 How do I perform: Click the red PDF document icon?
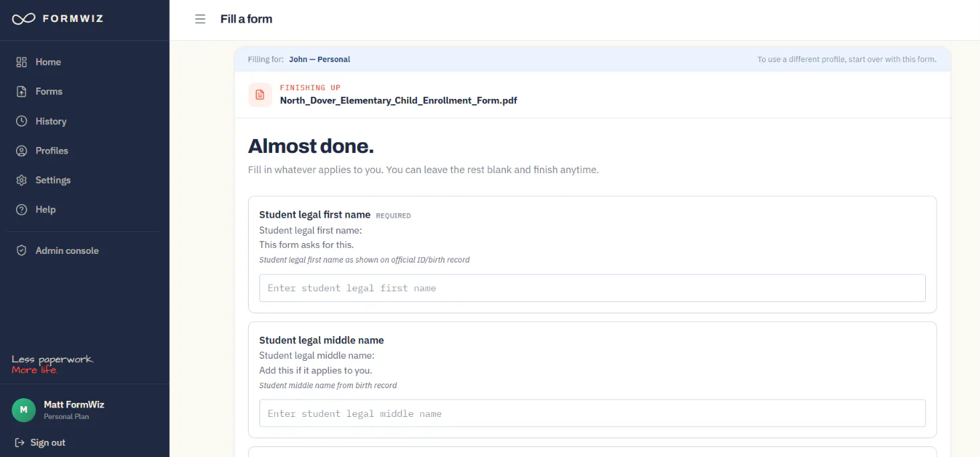coord(260,95)
